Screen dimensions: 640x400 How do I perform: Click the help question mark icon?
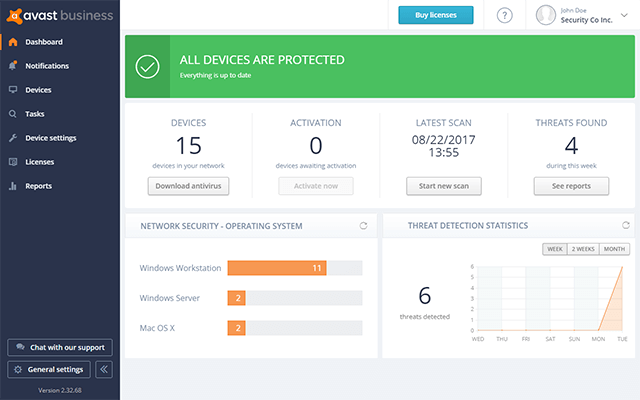(x=504, y=15)
